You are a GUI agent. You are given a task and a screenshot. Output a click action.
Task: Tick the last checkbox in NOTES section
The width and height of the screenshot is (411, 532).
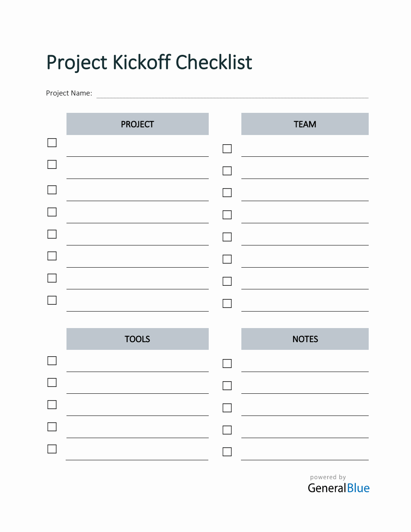[x=227, y=452]
